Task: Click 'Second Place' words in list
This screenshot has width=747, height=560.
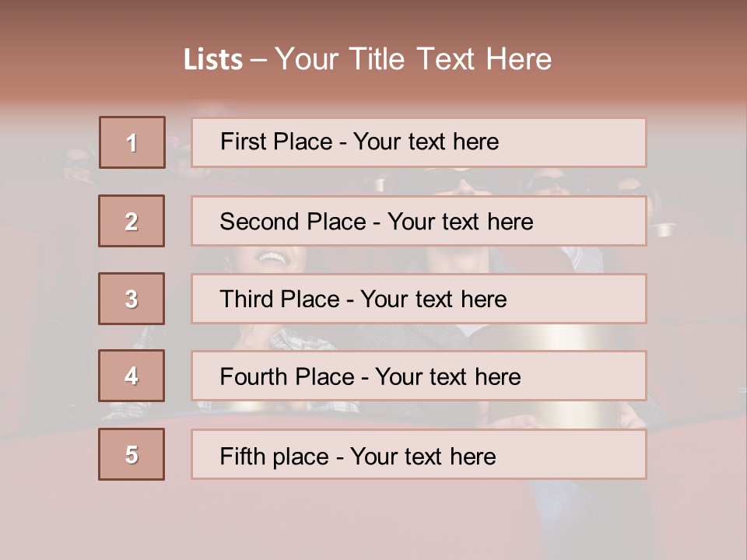Action: pos(292,222)
